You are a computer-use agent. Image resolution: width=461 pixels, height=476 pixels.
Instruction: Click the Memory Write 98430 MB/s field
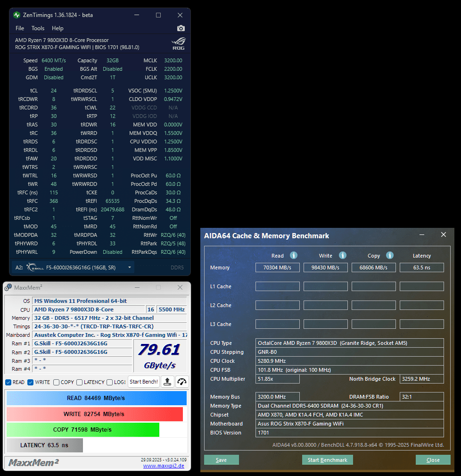[325, 267]
